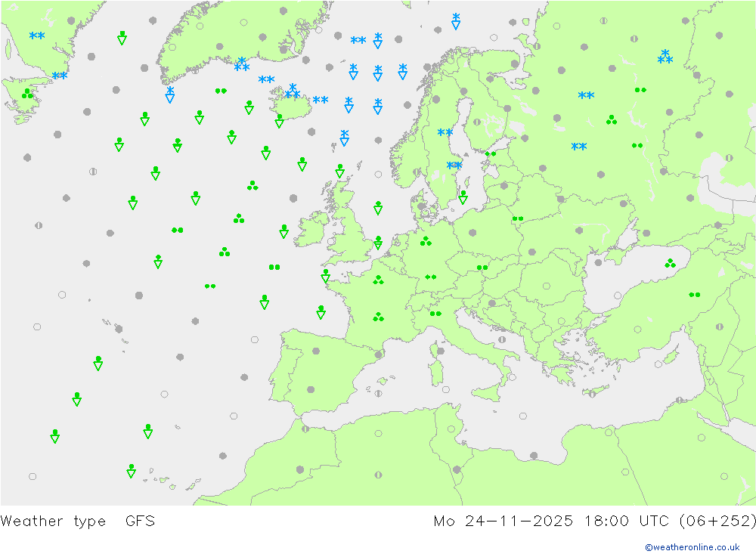Select the triple snow symbol over Iceland
Viewport: 756px width, 554px height.
click(x=292, y=91)
